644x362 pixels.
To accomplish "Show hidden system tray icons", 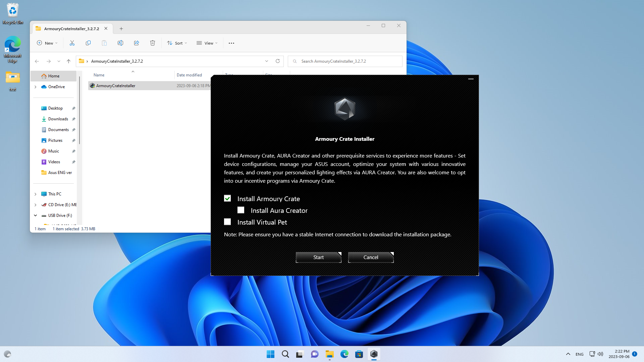I will [x=568, y=354].
